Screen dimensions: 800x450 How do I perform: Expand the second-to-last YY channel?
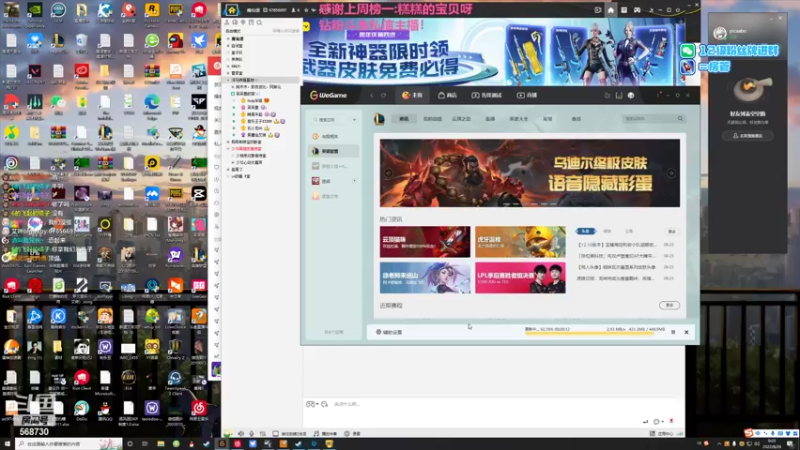point(228,169)
